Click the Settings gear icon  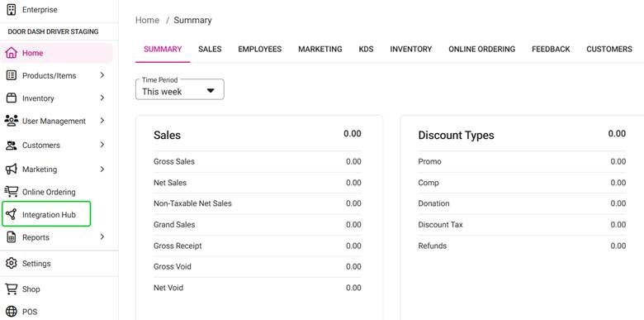[12, 263]
